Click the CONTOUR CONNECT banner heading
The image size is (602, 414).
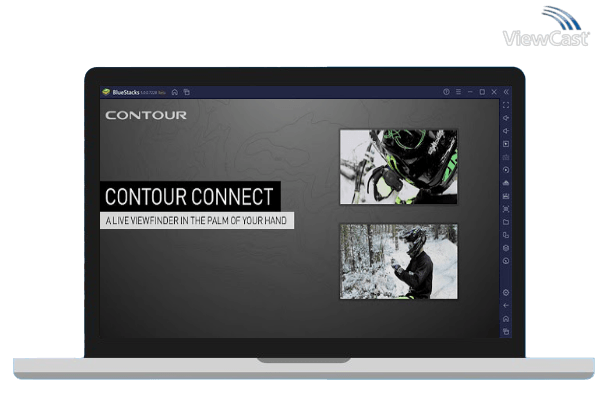(189, 197)
